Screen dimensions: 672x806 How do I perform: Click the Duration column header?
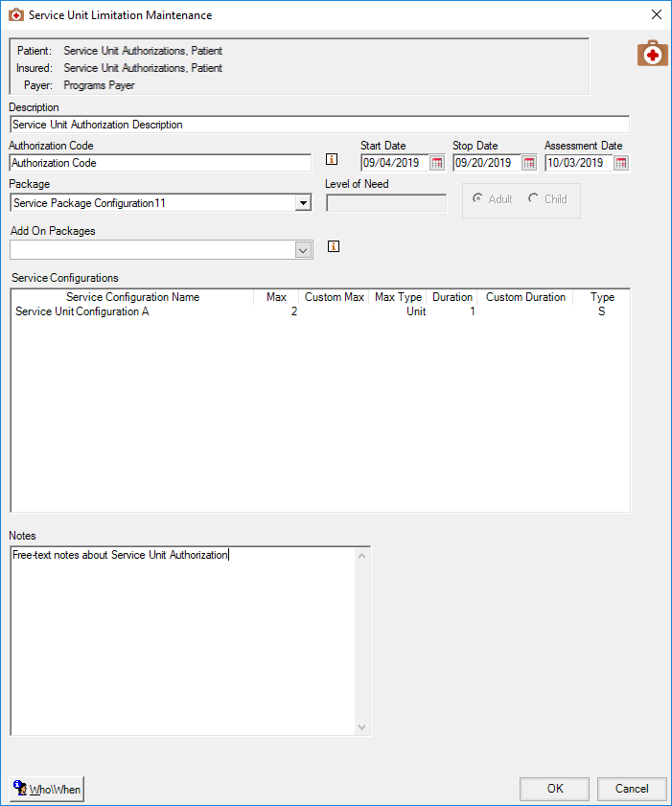(x=452, y=297)
